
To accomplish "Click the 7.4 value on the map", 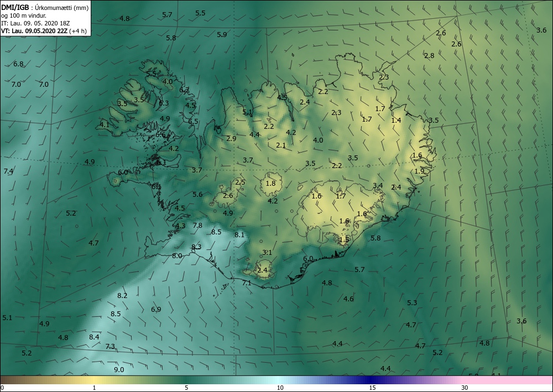I will click(x=8, y=171).
